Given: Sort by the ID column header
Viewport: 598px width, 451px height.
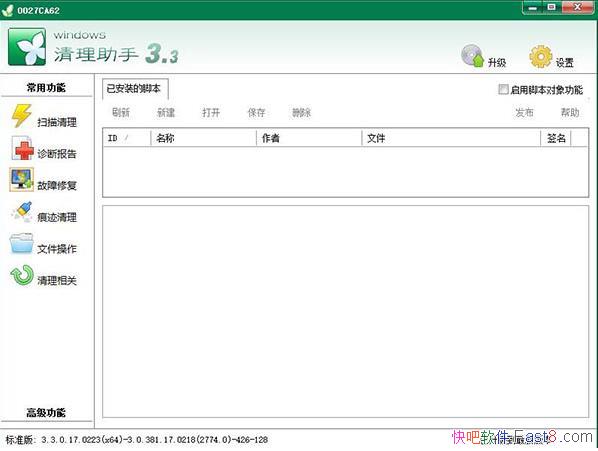Looking at the screenshot, I should (127, 138).
